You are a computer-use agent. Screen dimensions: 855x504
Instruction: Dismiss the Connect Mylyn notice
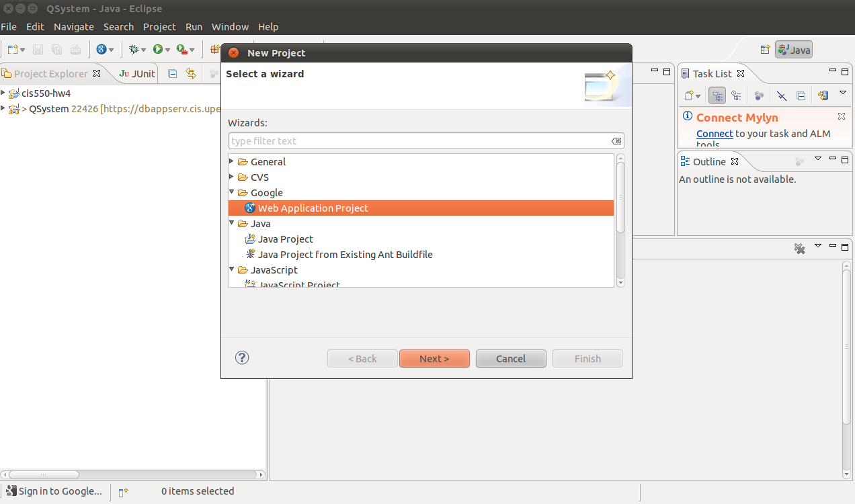tap(842, 117)
